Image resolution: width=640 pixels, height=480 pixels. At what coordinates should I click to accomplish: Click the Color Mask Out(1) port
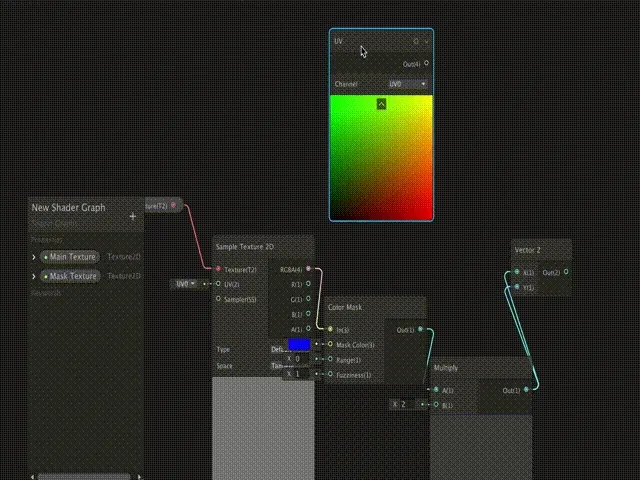tap(420, 329)
